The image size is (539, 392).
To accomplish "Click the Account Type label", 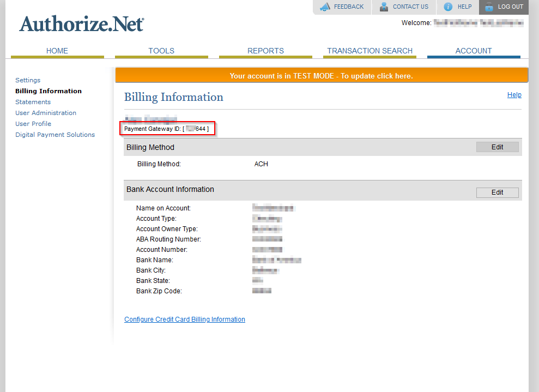I will tap(156, 219).
